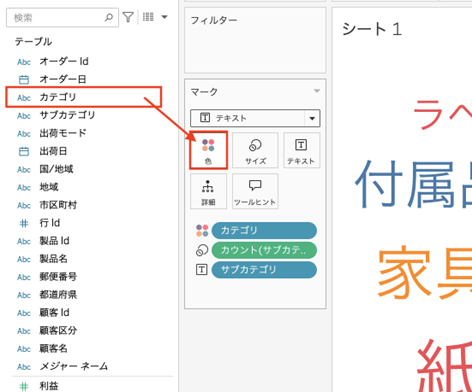The image size is (472, 392).
Task: Open the data pane dropdown arrow
Action: 164,17
